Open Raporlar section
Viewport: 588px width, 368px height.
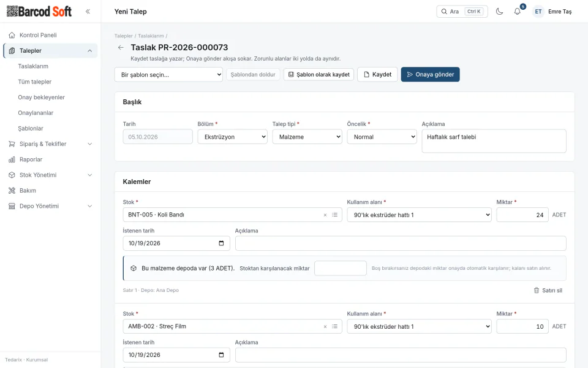[50, 159]
